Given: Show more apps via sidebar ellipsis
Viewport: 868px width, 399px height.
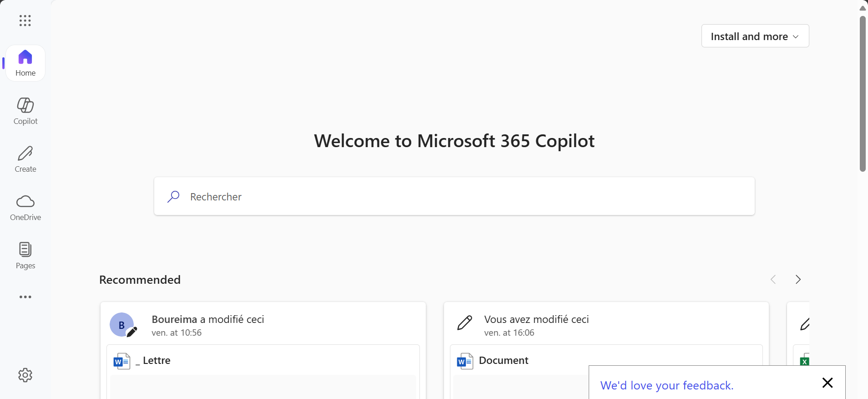Looking at the screenshot, I should tap(25, 297).
